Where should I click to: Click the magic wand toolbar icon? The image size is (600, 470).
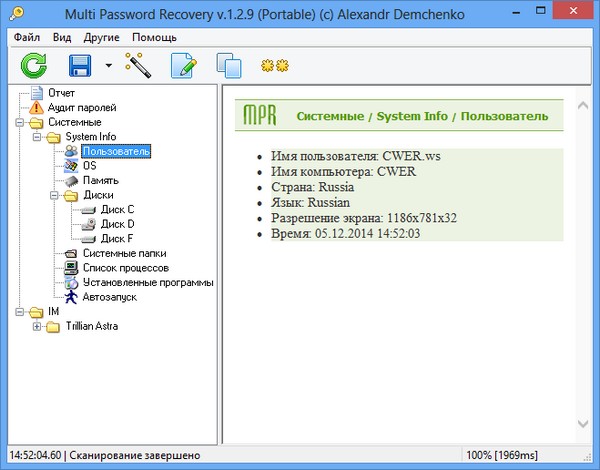(x=137, y=66)
